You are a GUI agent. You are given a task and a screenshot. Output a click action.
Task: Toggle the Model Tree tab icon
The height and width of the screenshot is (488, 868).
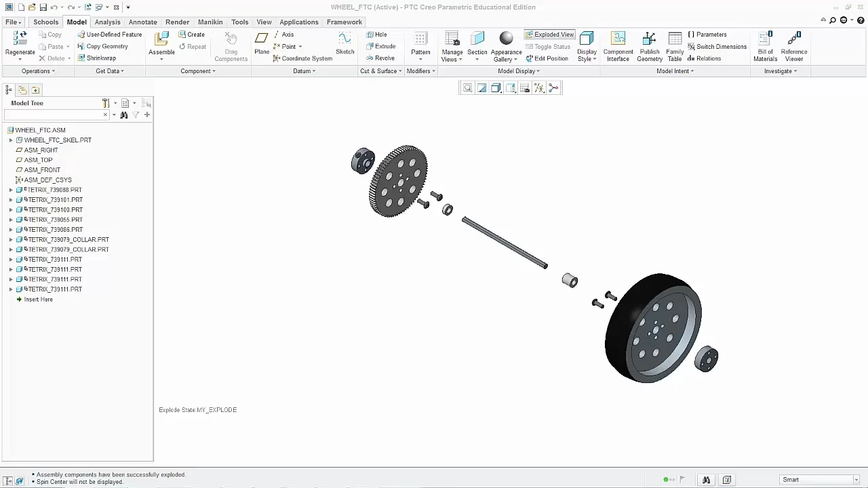(x=9, y=89)
